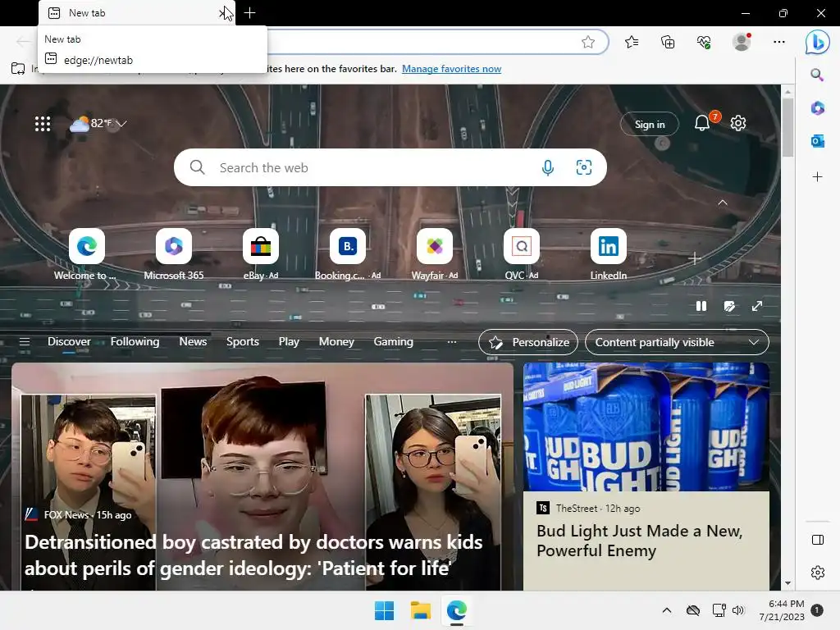
Task: Click the Personalize button
Action: [528, 342]
